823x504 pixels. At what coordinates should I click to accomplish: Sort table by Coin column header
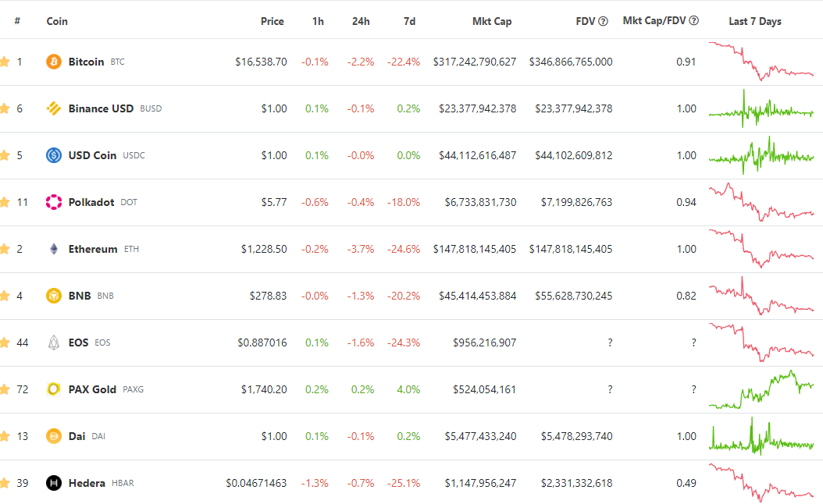click(57, 21)
